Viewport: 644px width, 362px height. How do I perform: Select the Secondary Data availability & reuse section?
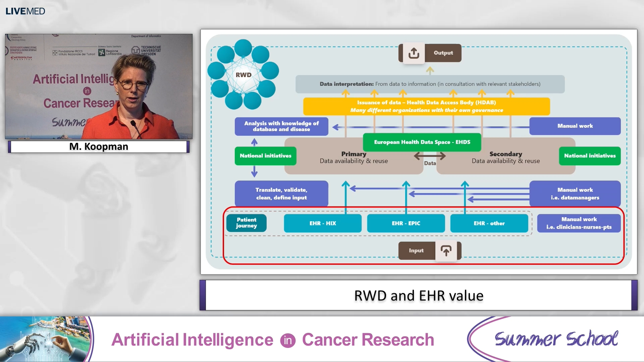coord(505,157)
